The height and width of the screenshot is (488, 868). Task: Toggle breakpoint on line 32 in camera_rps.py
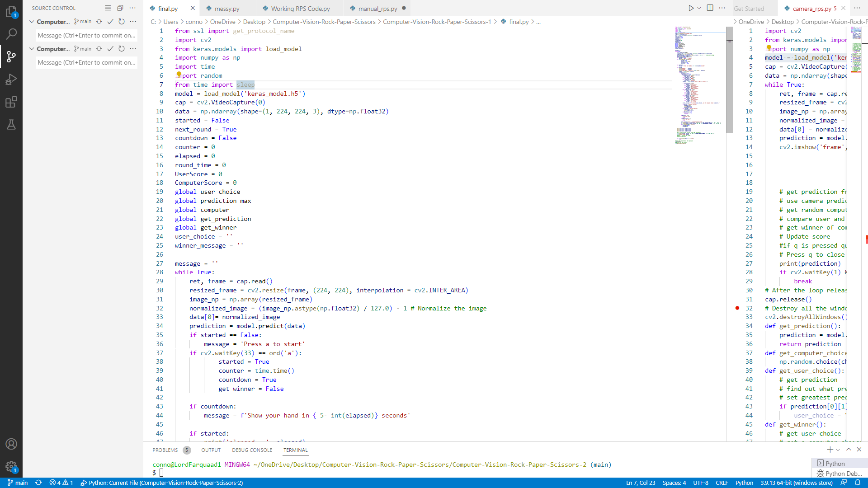pyautogui.click(x=737, y=308)
